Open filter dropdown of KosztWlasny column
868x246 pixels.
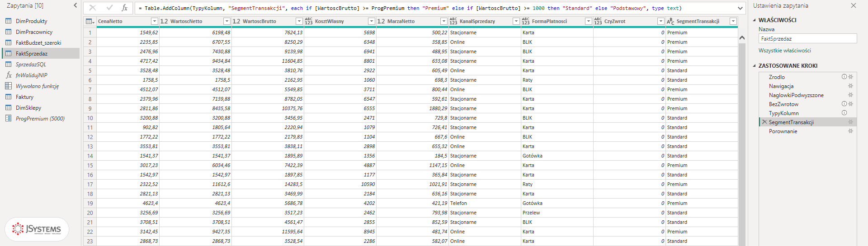click(x=371, y=21)
